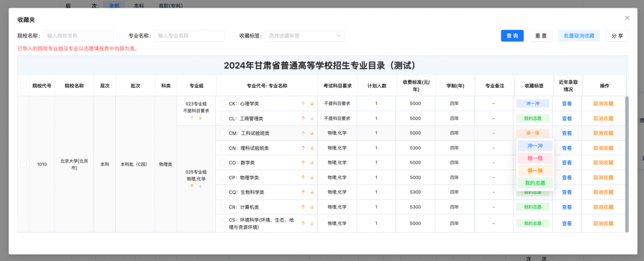Image resolution: width=644 pixels, height=261 pixels.
Task: Click 取消收藏 for CS 环境科学 row
Action: pyautogui.click(x=603, y=223)
